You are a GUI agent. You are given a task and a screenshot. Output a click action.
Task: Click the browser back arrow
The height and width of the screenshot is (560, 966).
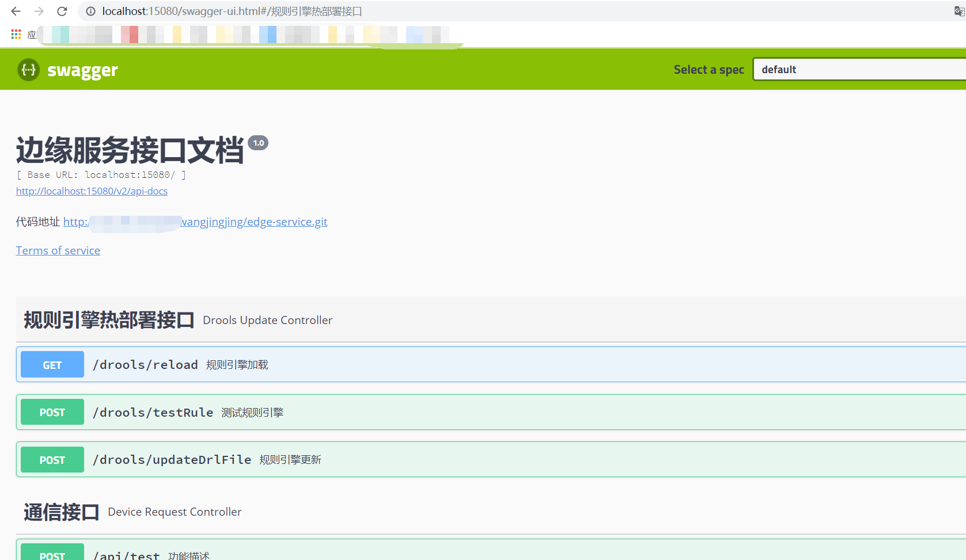(15, 11)
